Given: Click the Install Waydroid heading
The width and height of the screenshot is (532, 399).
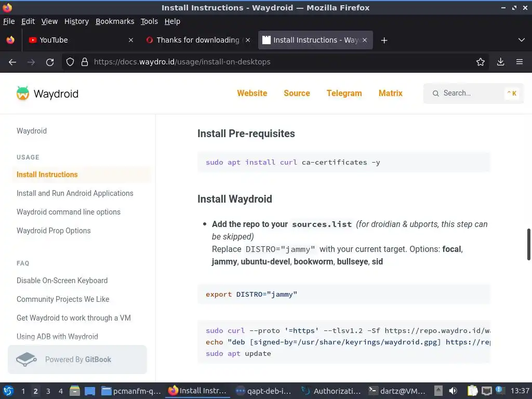Looking at the screenshot, I should click(x=235, y=199).
